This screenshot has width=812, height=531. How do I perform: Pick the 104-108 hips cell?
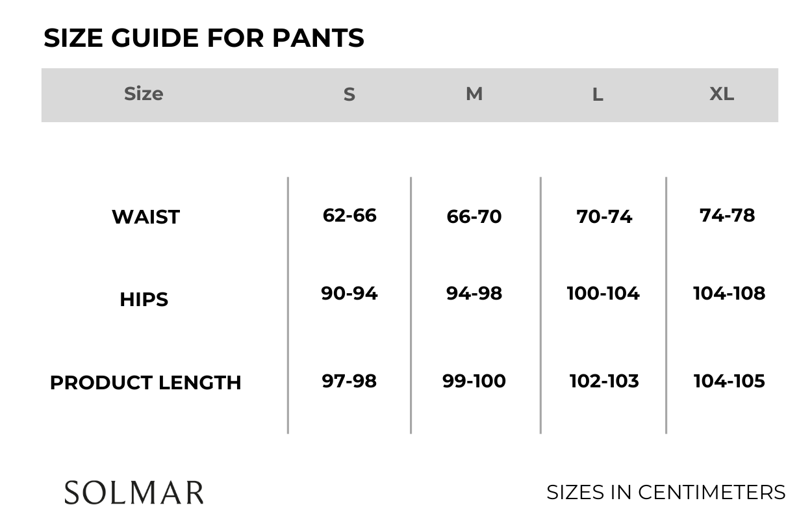click(729, 293)
